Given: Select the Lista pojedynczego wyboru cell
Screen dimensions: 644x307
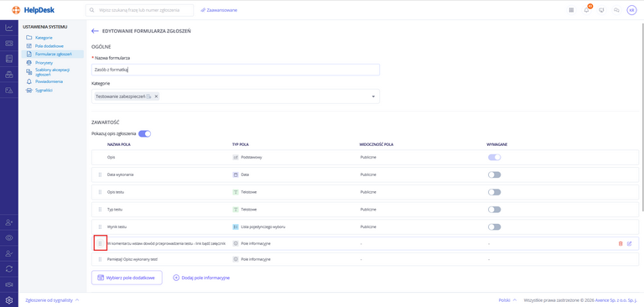Looking at the screenshot, I should point(259,226).
